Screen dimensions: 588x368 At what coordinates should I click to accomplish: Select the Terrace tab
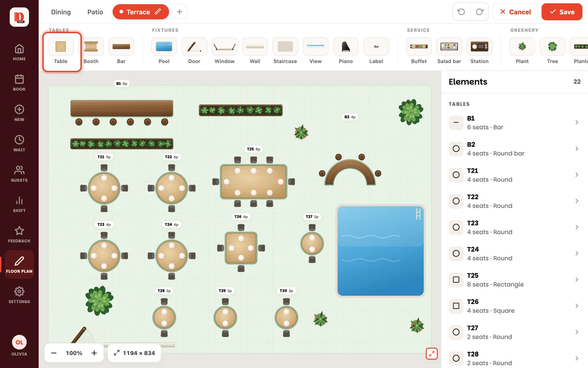click(140, 12)
